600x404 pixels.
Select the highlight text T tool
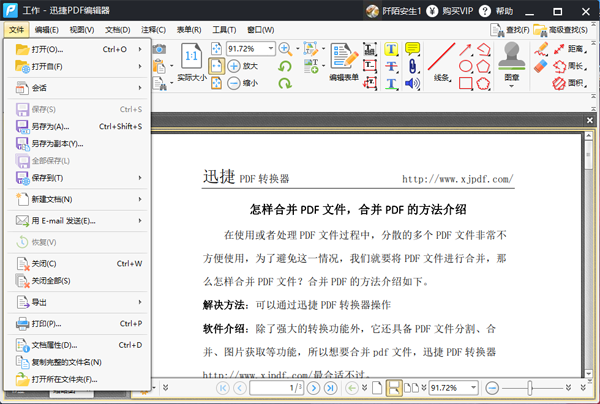click(391, 49)
